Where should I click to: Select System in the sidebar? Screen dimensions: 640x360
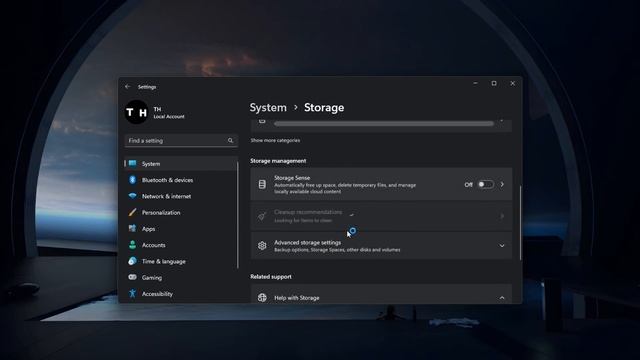(181, 163)
